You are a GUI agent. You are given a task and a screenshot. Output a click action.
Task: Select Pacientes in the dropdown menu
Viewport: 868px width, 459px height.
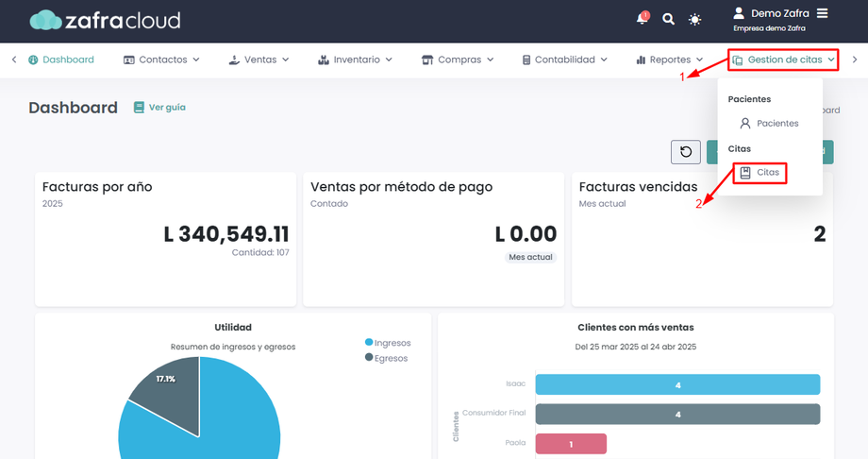770,124
